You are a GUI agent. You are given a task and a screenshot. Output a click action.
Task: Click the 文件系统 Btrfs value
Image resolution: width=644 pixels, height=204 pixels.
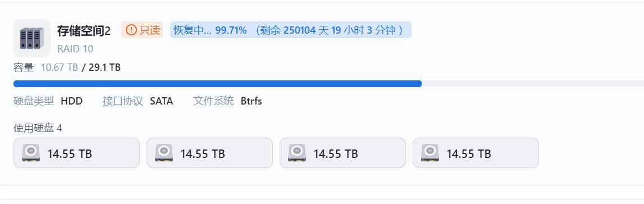252,101
